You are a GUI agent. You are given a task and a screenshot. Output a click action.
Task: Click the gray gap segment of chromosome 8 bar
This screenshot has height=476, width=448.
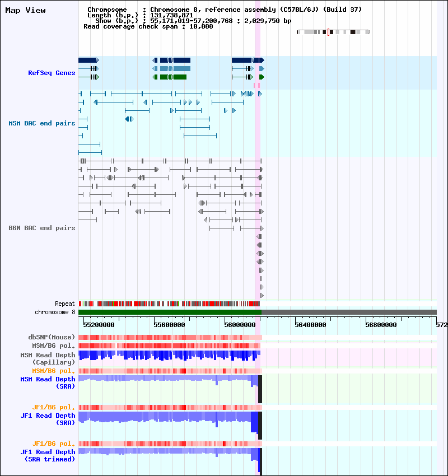(x=349, y=312)
